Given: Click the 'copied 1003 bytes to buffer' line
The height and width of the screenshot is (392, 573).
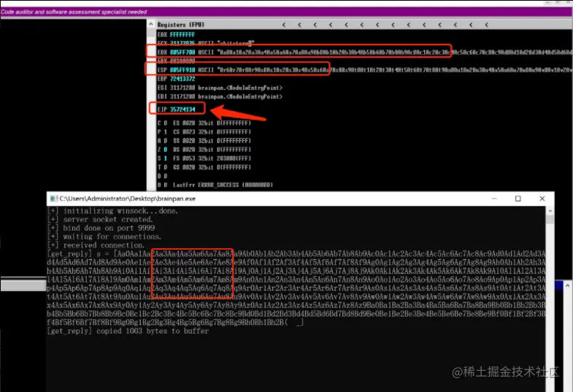Looking at the screenshot, I should (x=128, y=331).
